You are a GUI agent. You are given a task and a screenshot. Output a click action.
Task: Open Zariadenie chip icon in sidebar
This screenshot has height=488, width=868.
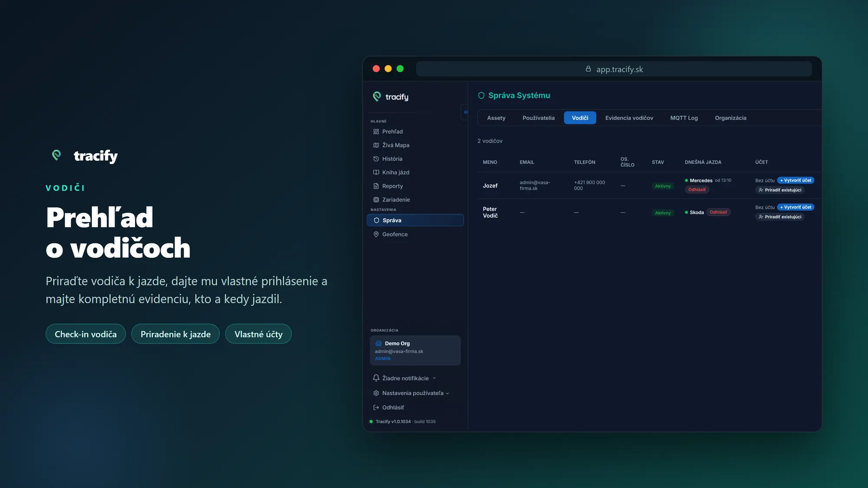pyautogui.click(x=376, y=200)
